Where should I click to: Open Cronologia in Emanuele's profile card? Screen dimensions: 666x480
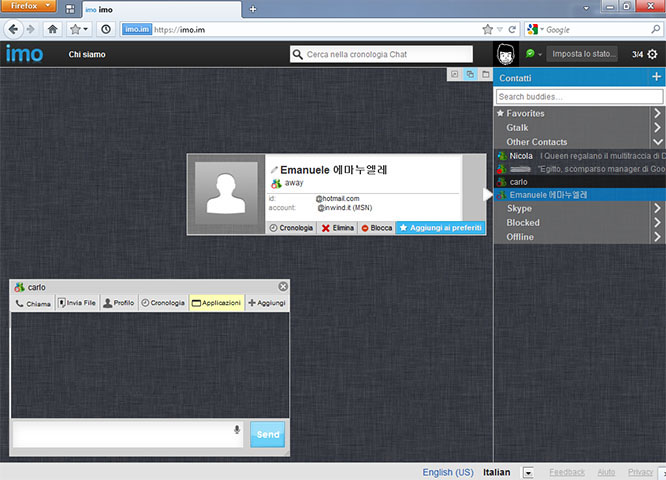tap(291, 228)
